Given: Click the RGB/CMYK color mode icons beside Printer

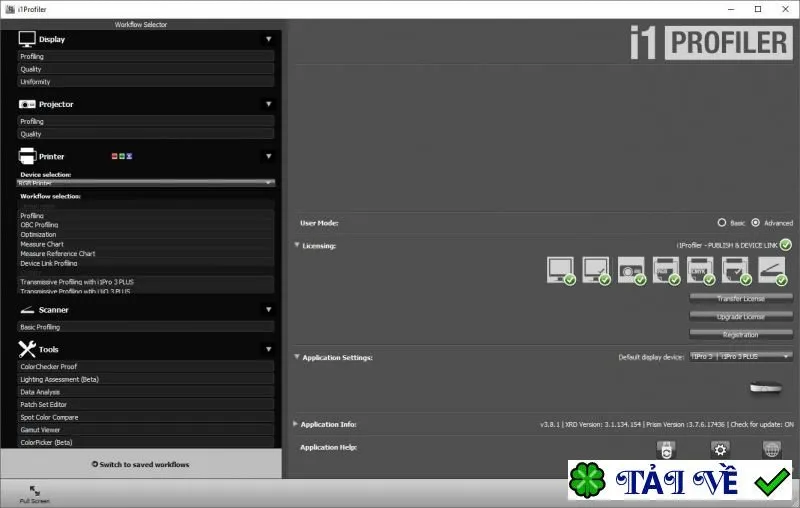Looking at the screenshot, I should point(122,156).
